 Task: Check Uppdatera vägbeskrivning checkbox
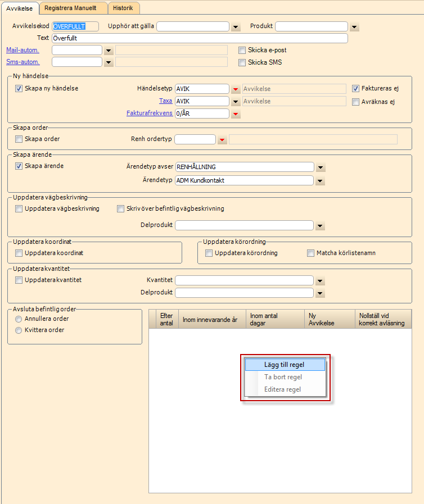[19, 208]
